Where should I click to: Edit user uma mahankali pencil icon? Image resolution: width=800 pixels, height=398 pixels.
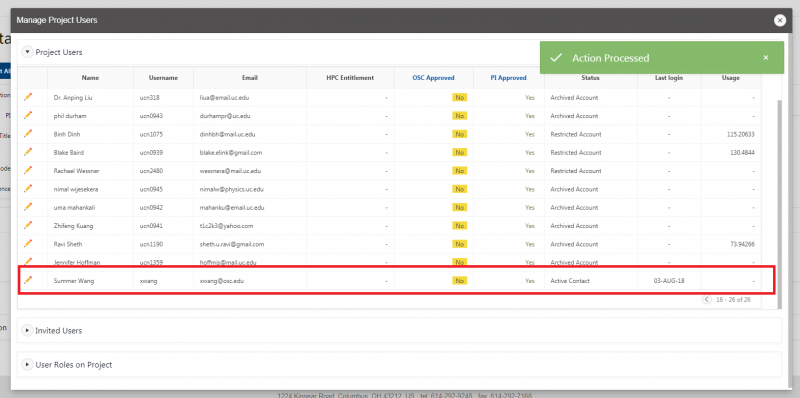28,207
